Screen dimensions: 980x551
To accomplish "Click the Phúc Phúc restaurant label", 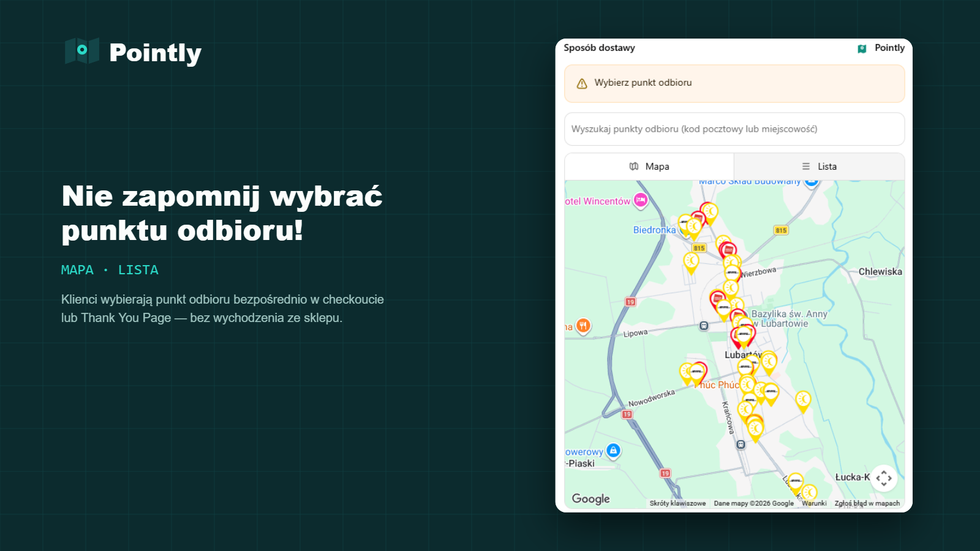I will pyautogui.click(x=717, y=385).
